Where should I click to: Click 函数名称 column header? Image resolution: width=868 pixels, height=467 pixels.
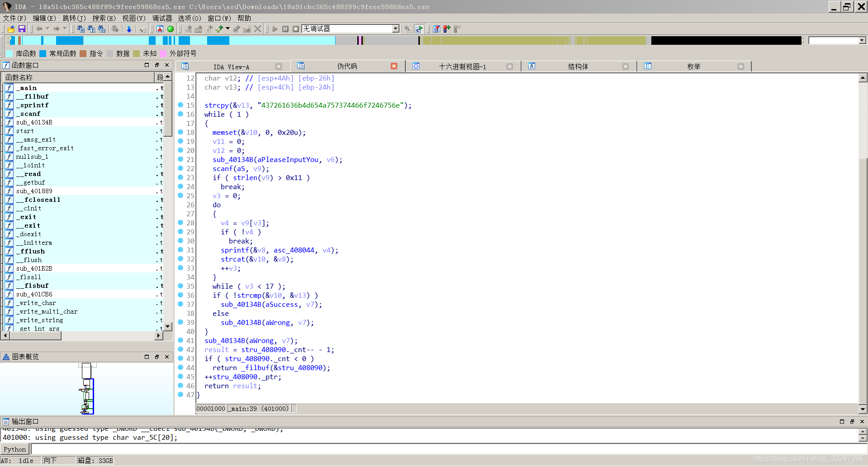pyautogui.click(x=79, y=77)
